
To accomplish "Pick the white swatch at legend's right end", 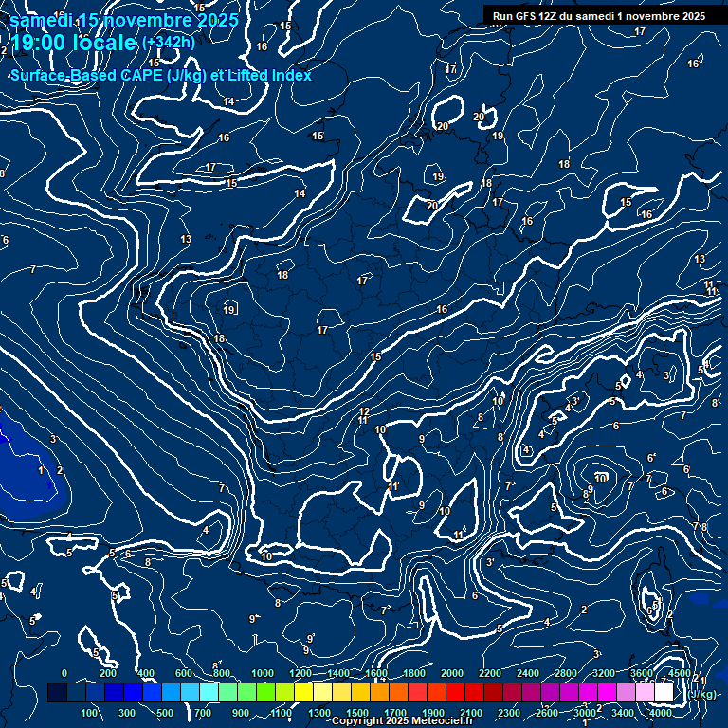I will pos(664,692).
